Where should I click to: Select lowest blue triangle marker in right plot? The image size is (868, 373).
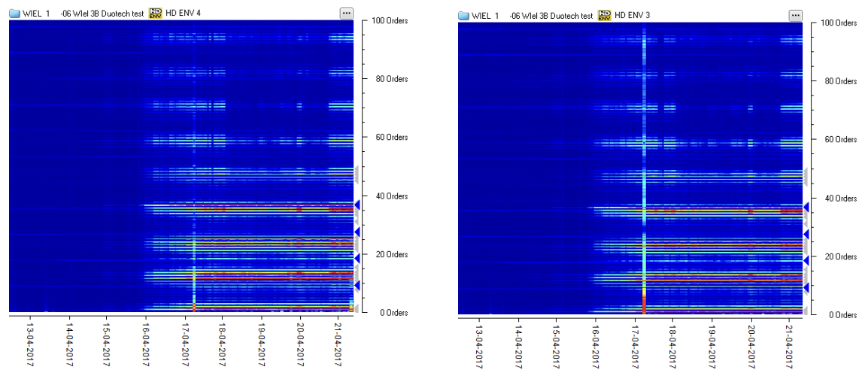pos(806,287)
